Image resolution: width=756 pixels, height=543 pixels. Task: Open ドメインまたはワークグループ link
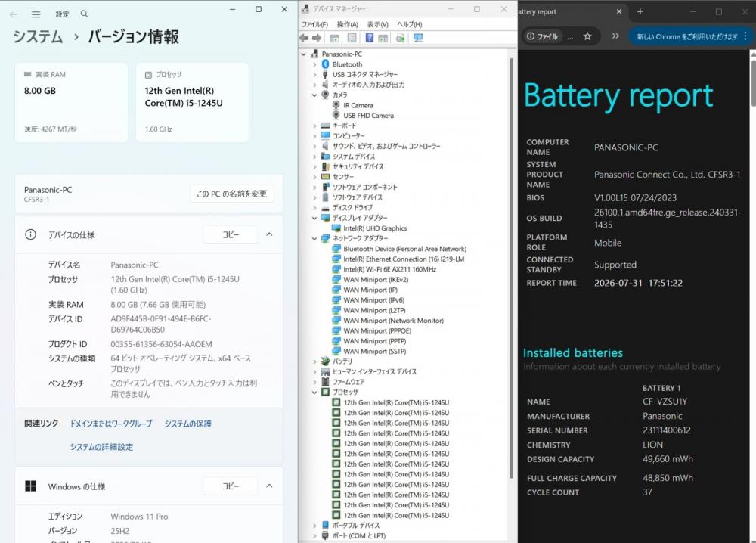pos(111,424)
